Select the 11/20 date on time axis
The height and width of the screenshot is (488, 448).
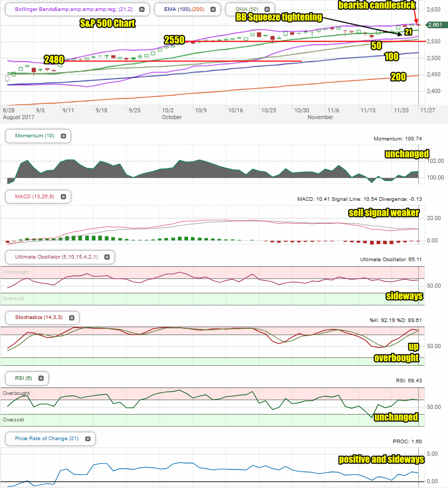click(401, 110)
